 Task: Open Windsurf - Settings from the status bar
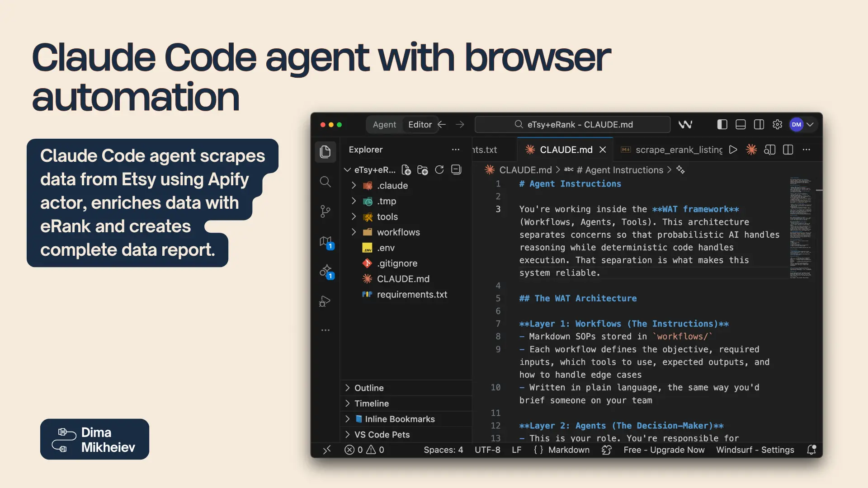coord(755,450)
